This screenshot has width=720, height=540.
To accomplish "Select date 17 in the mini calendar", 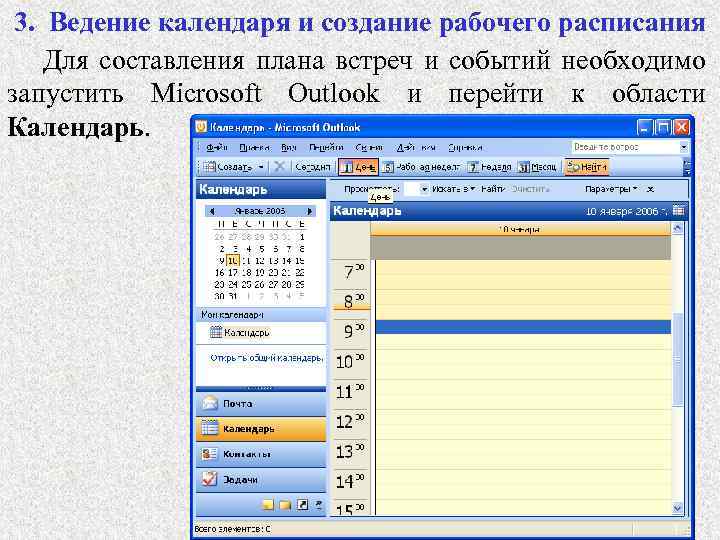I will pyautogui.click(x=233, y=273).
